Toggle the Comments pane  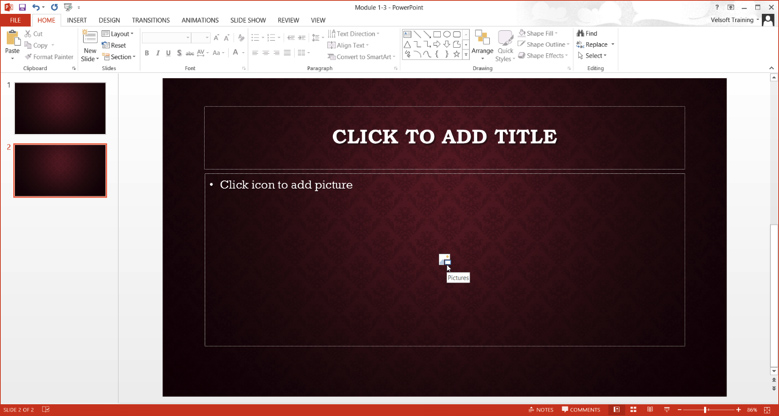581,410
